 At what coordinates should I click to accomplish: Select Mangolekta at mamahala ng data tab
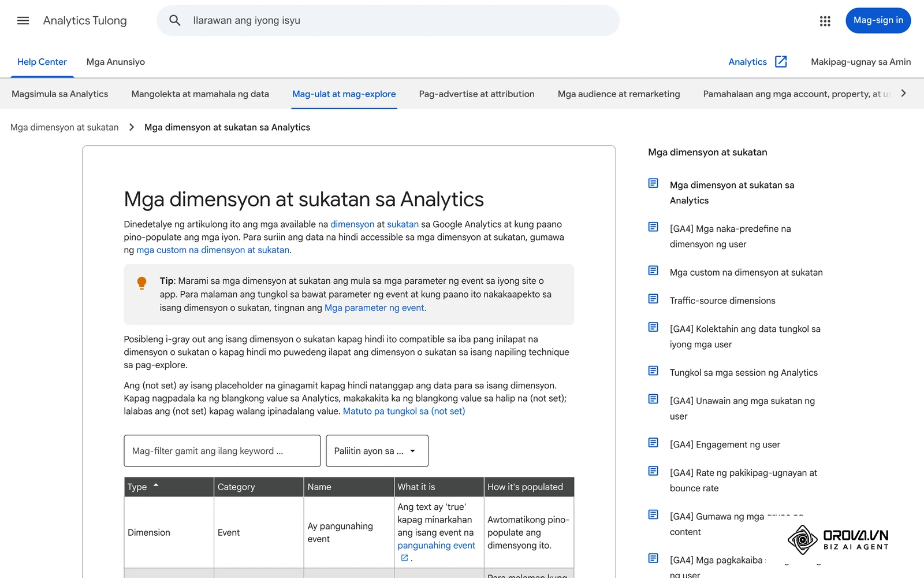click(x=200, y=94)
